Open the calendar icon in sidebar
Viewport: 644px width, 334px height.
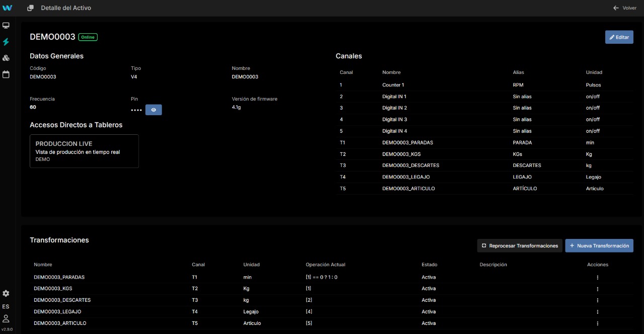coord(6,74)
